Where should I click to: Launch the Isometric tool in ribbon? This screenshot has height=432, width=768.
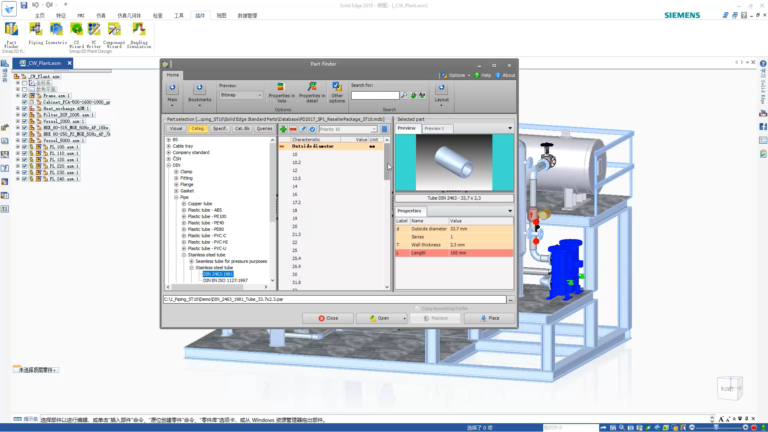(x=56, y=34)
